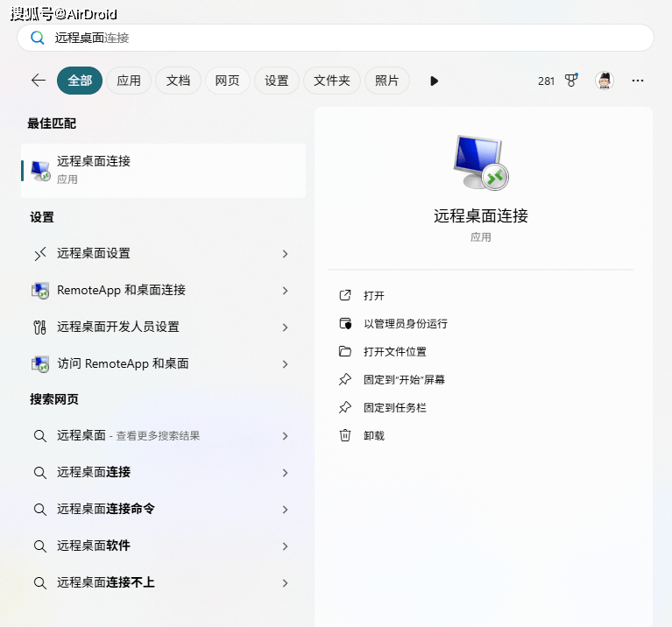Click the search input field

(350, 38)
